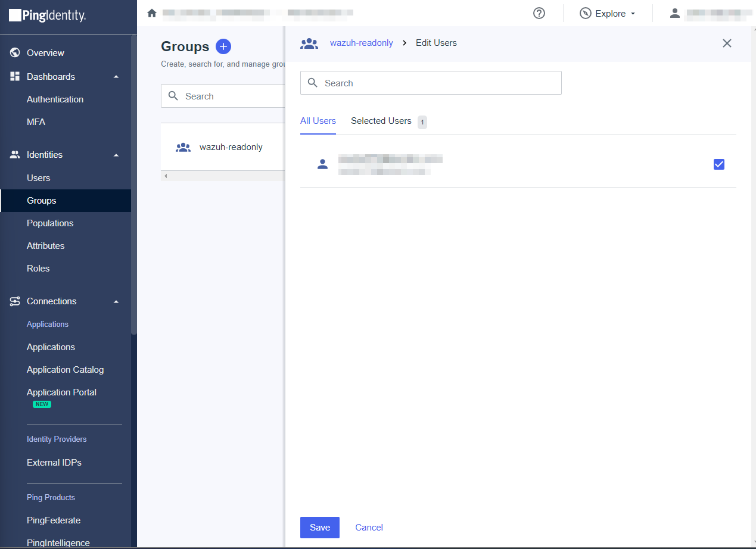The height and width of the screenshot is (549, 756).
Task: Click the sidebar vertical scrollbar
Action: [x=134, y=185]
